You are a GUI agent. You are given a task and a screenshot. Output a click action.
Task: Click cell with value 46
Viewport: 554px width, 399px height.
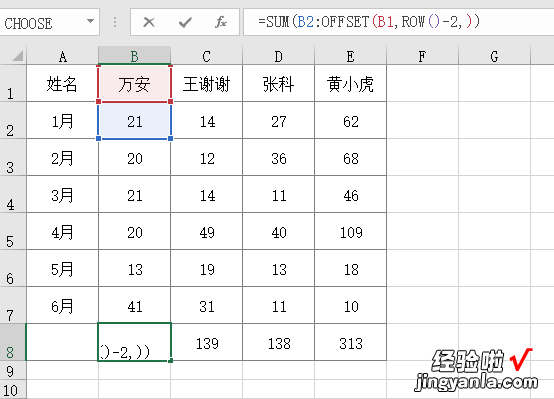pyautogui.click(x=350, y=194)
